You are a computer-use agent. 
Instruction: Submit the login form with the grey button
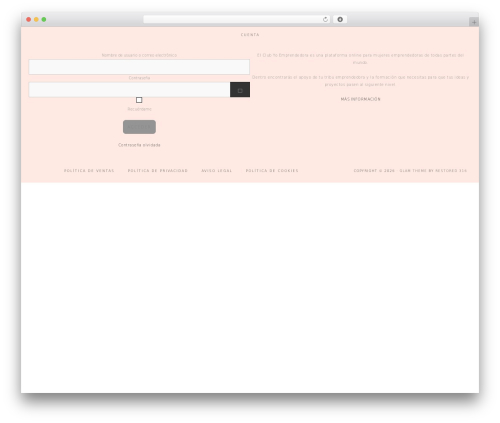point(139,127)
